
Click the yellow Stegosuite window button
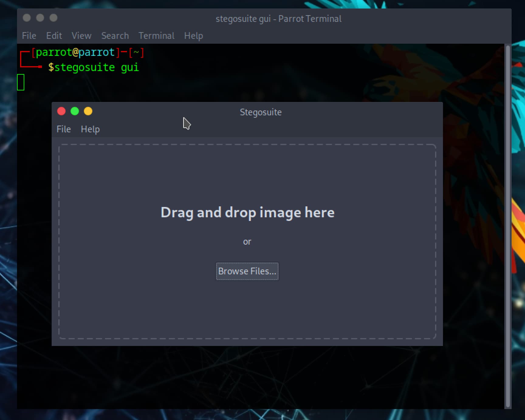click(x=88, y=111)
